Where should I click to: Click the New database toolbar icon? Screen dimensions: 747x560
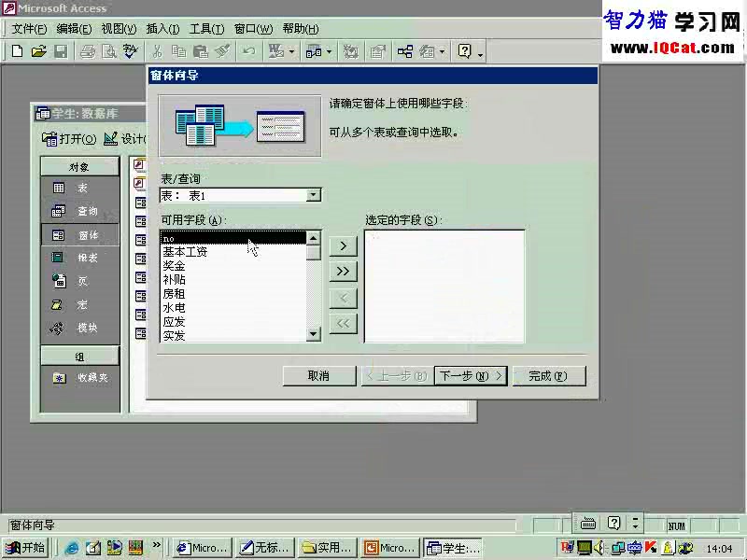17,51
